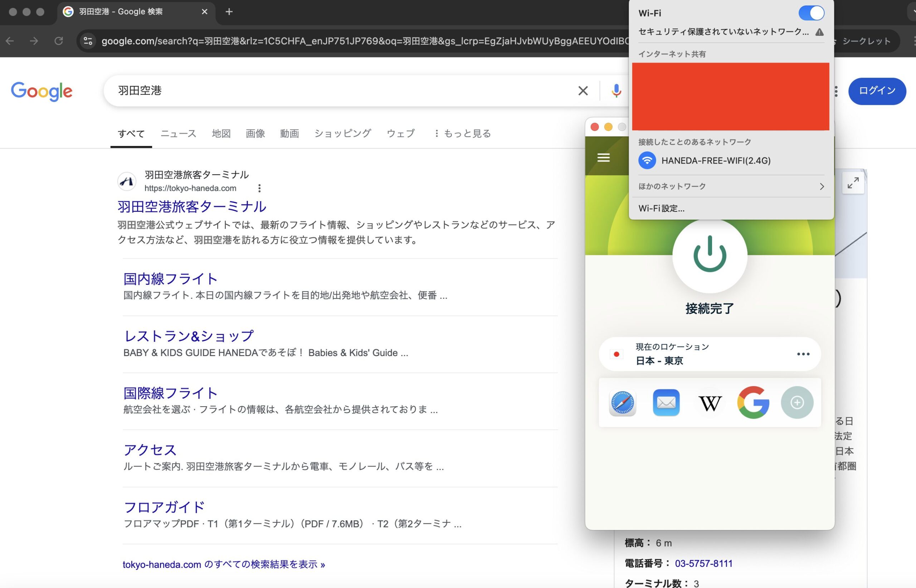Screen dimensions: 916x588
Task: Launch Mail shortcut in VPN app
Action: click(666, 402)
